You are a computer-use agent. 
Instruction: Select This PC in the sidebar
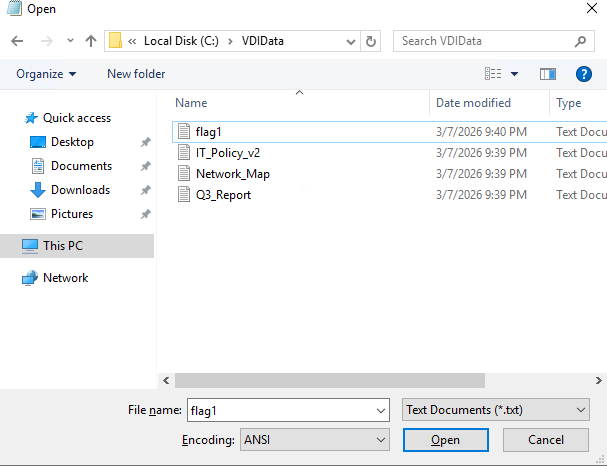(x=77, y=246)
